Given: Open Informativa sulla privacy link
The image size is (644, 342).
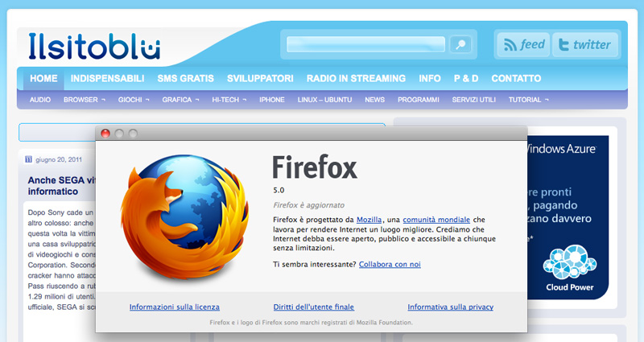Looking at the screenshot, I should coord(451,307).
